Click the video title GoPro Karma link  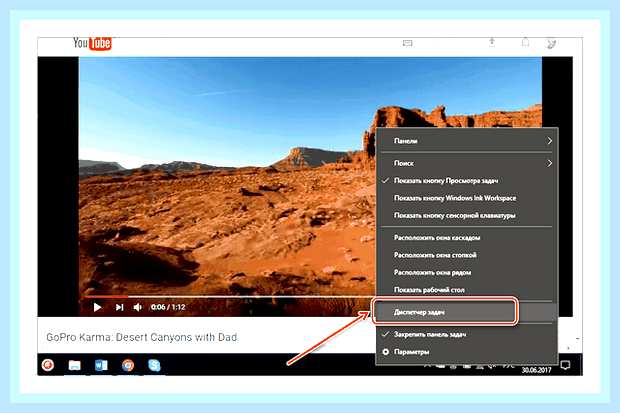point(142,337)
